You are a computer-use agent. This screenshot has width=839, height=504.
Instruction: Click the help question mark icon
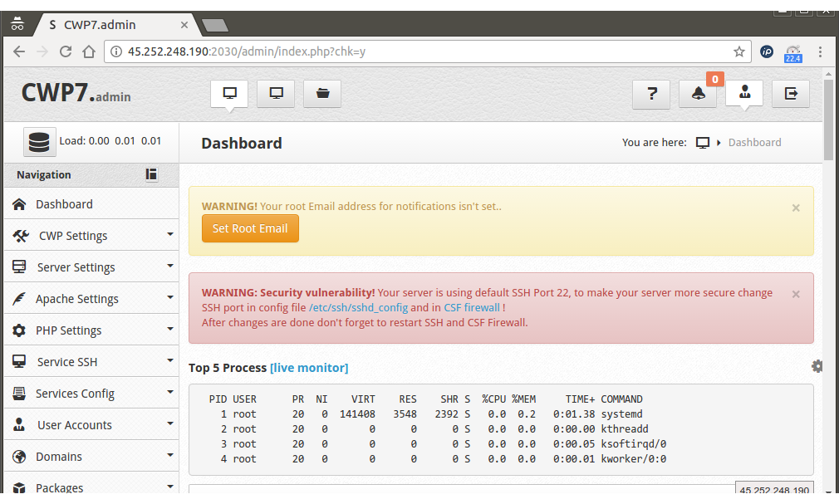tap(651, 94)
